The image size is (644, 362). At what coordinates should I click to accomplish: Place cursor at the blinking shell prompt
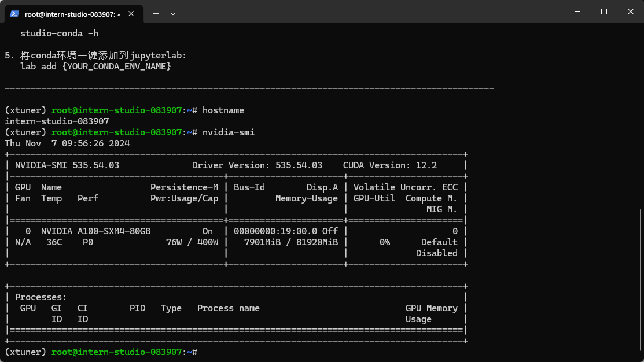tap(203, 352)
